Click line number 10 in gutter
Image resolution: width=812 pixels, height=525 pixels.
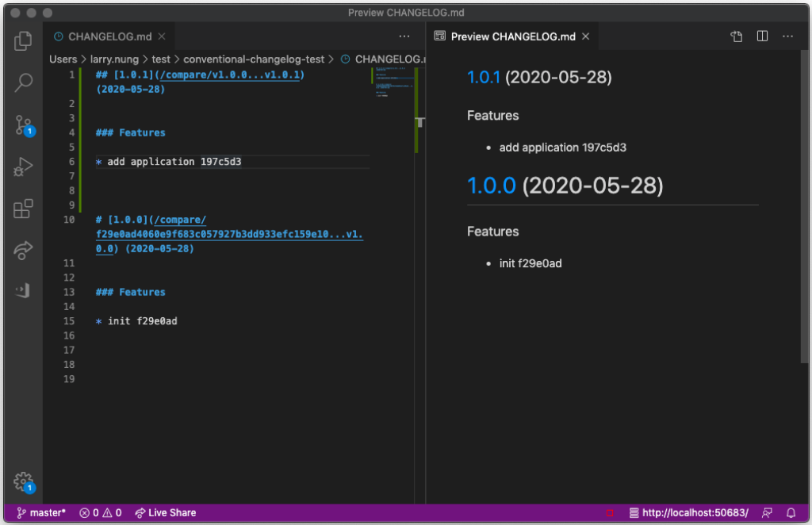click(x=69, y=220)
